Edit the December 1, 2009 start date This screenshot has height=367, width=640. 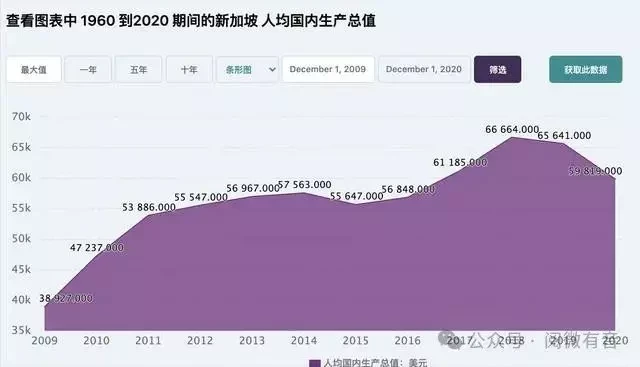[x=328, y=69]
